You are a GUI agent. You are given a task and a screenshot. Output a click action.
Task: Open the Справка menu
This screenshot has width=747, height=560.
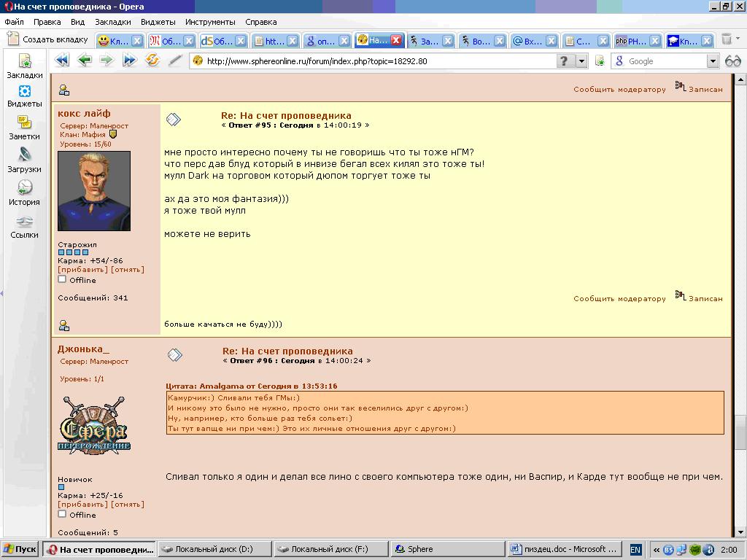coord(260,22)
